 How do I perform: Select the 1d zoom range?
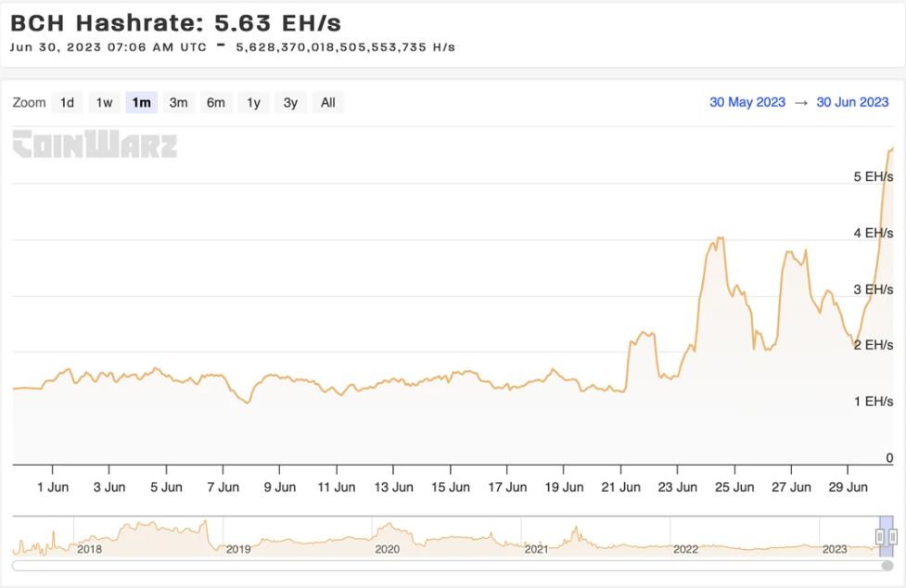coord(67,103)
